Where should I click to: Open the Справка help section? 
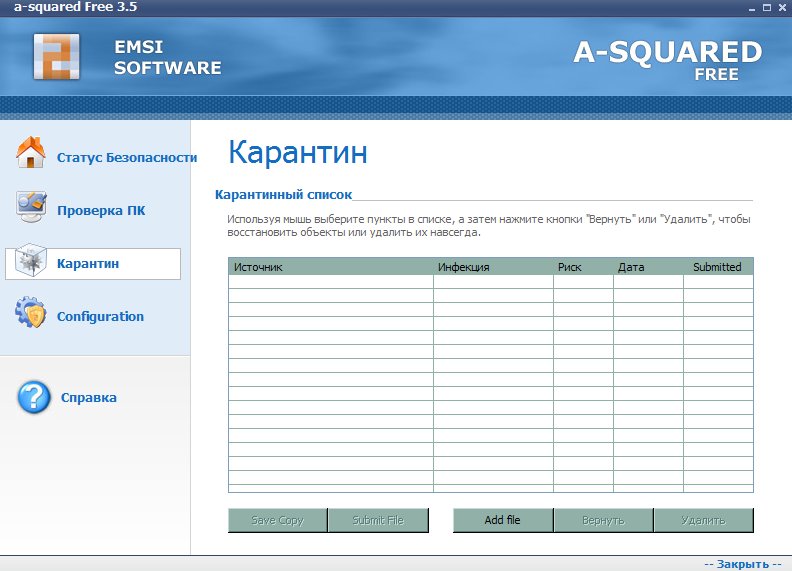(x=89, y=398)
